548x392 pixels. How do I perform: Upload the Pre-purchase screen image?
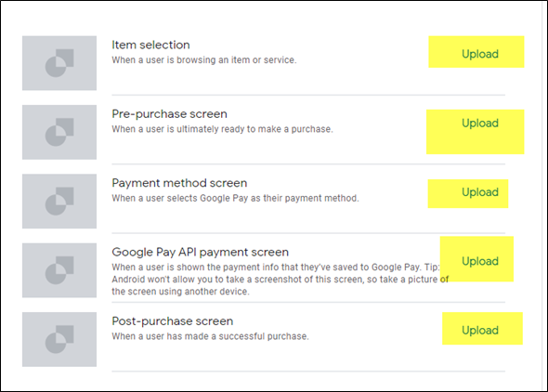(x=480, y=123)
